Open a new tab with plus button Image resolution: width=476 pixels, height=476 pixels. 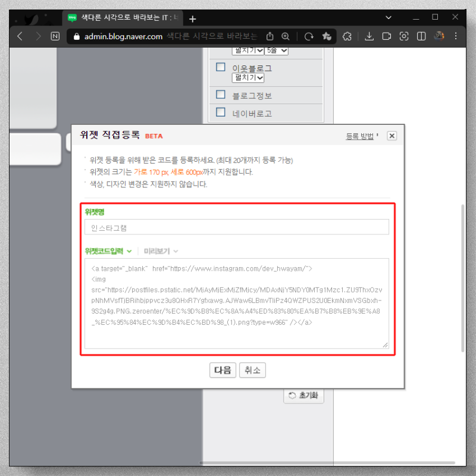(x=192, y=19)
